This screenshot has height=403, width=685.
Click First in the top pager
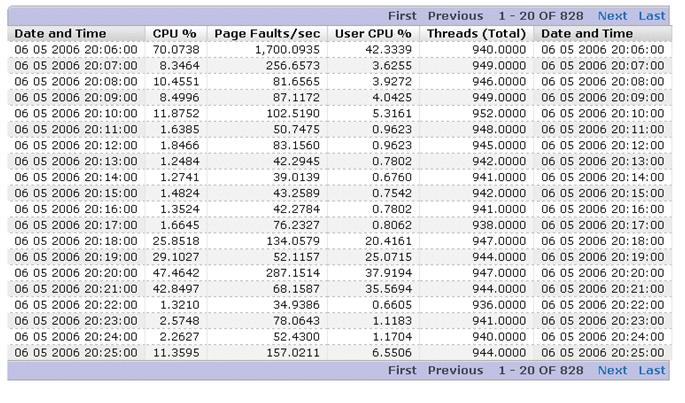point(402,16)
